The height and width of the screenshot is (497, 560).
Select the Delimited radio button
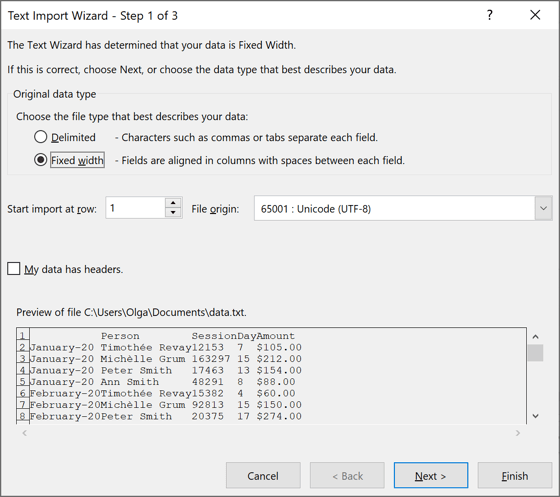40,137
